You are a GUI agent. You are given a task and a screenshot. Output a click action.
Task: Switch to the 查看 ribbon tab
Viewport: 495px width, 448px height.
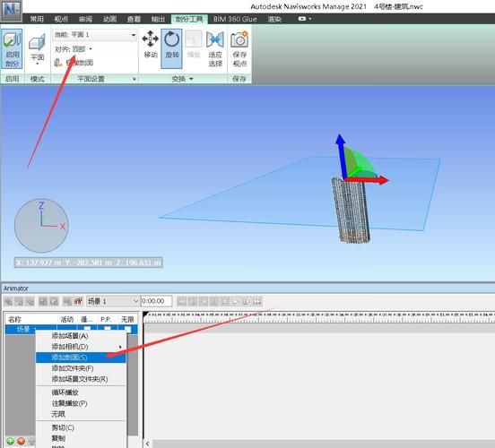tap(134, 19)
